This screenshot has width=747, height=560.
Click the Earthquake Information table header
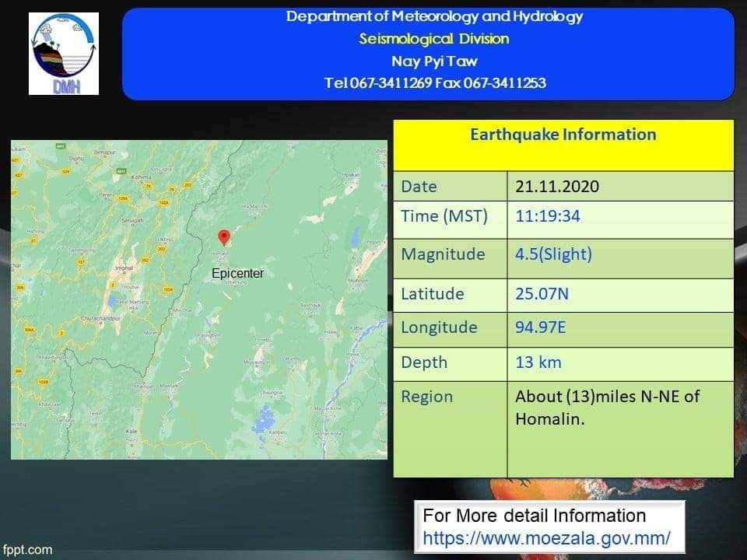point(563,135)
